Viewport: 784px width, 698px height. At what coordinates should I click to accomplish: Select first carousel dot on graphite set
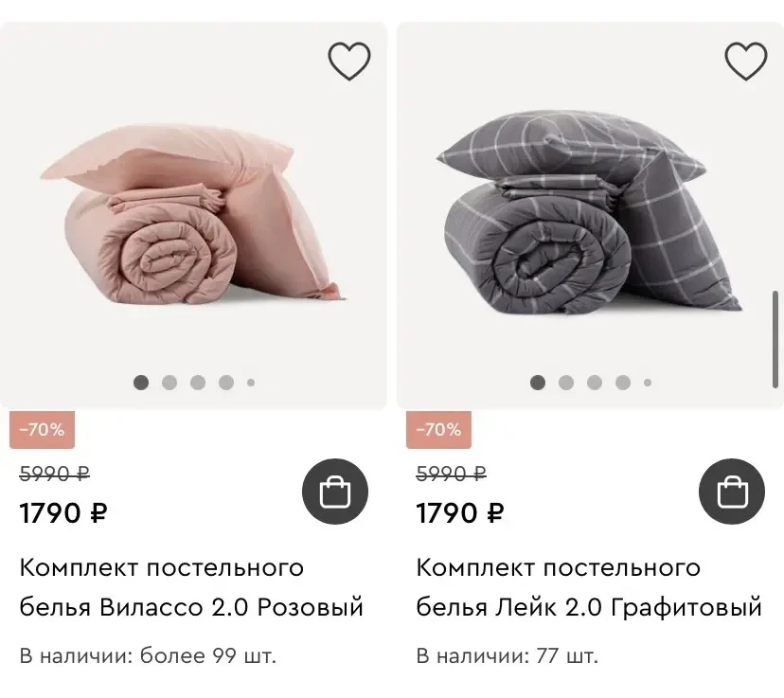538,383
